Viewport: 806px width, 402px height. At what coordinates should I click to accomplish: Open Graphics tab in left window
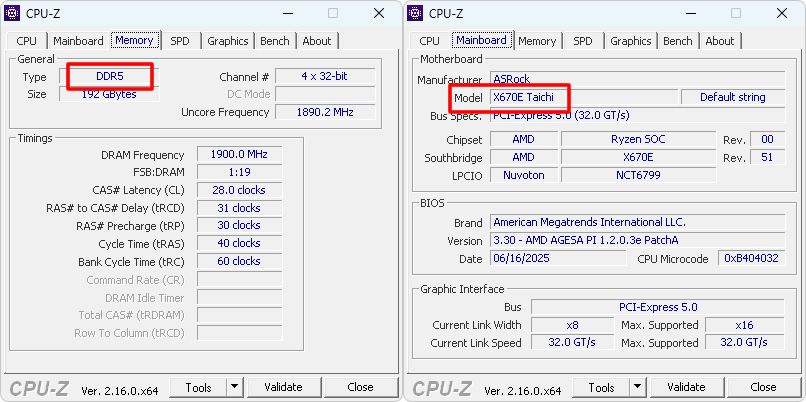tap(228, 41)
